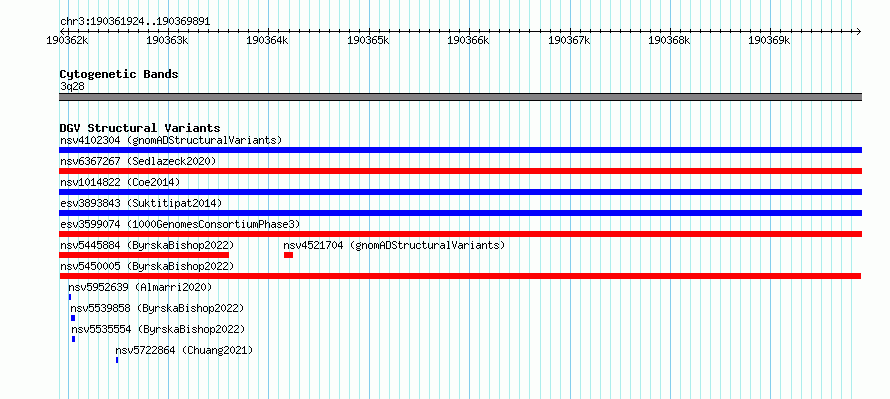Open nsv5952639 (Almarri2020) label
Image resolution: width=890 pixels, height=399 pixels.
coord(140,287)
